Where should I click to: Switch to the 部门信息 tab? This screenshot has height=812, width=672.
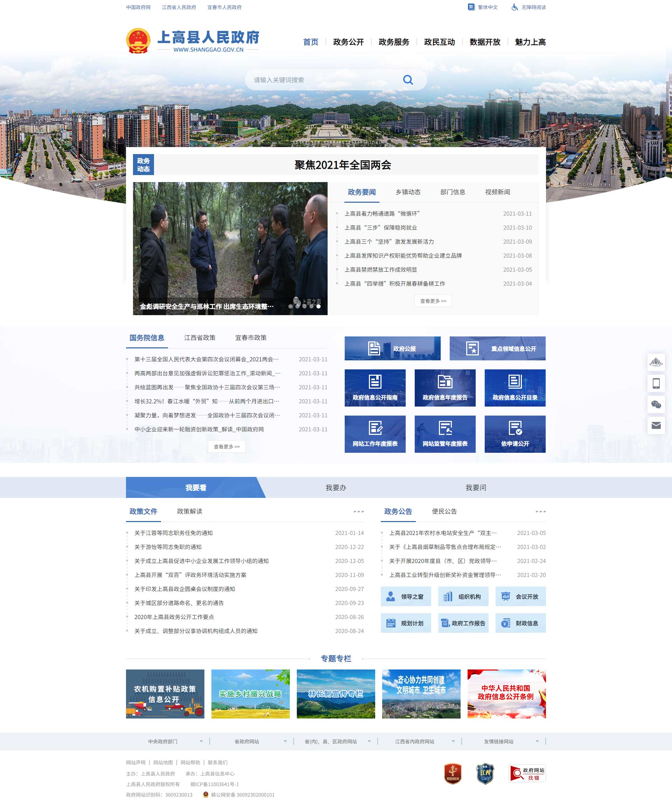[x=453, y=192]
